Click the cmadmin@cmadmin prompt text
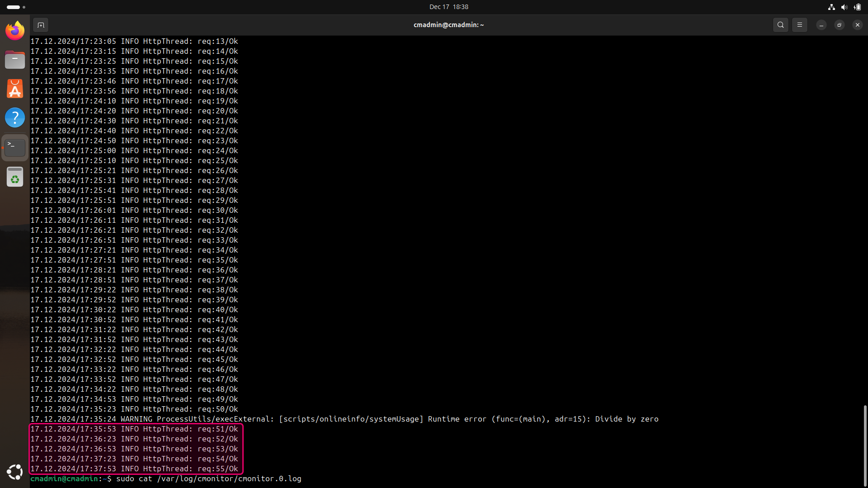The height and width of the screenshot is (488, 868). coord(64,479)
